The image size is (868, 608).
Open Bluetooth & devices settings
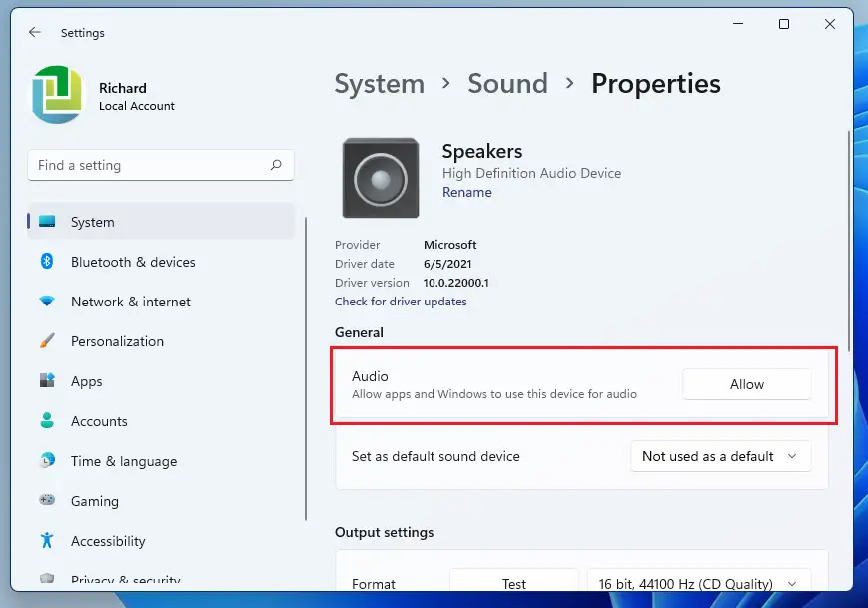[x=161, y=262]
